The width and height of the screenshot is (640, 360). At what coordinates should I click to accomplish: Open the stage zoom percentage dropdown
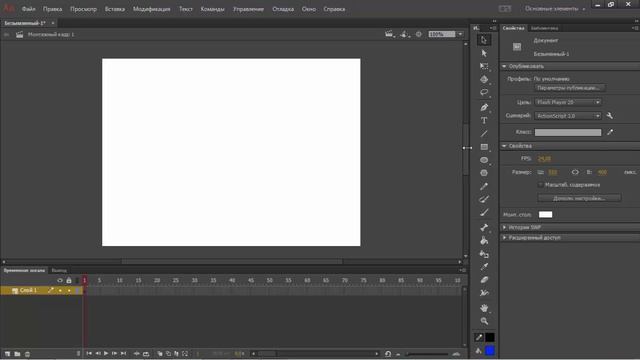point(460,34)
